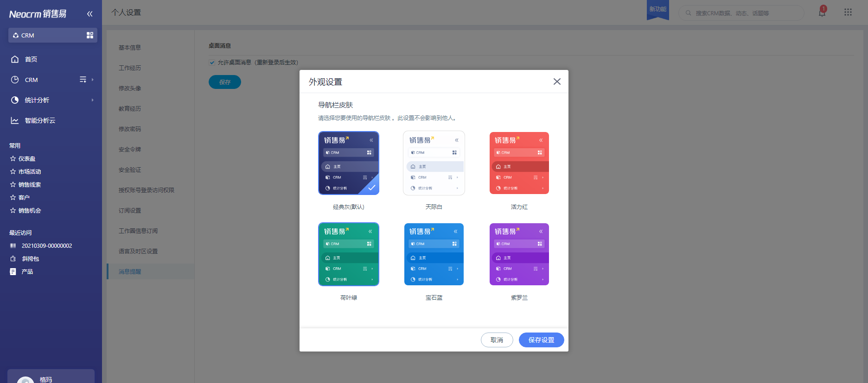Open recent item 产品
868x383 pixels.
point(27,272)
